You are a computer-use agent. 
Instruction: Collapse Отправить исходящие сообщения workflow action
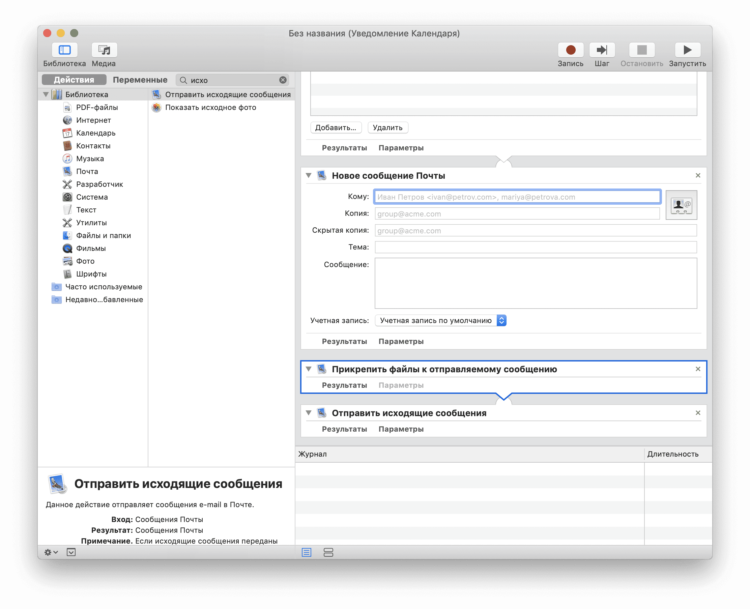pos(309,412)
